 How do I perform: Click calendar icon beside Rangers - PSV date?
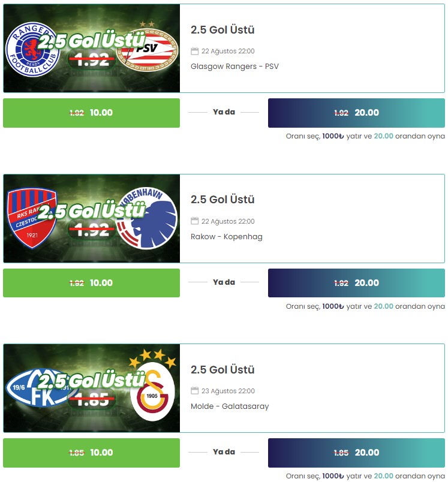(195, 51)
